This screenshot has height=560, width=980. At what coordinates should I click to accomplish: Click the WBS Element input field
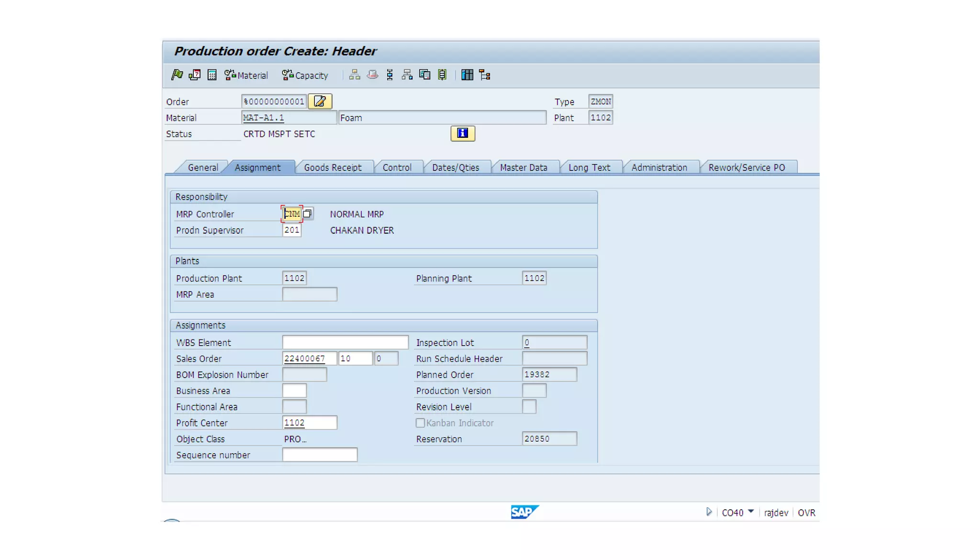click(345, 342)
